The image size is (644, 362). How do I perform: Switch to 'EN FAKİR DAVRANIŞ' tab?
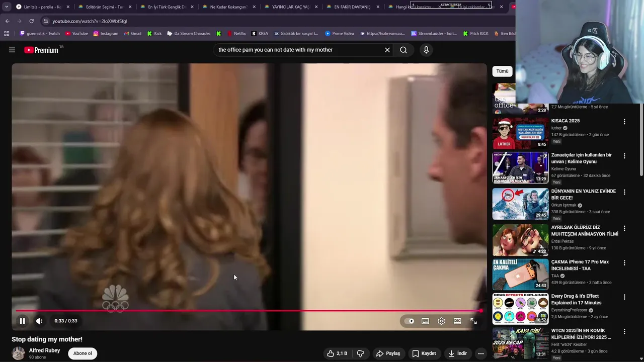click(353, 7)
